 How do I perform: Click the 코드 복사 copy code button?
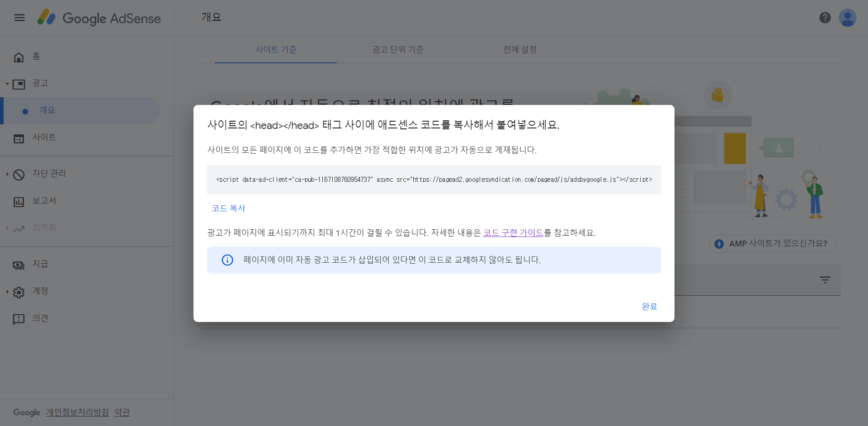(228, 208)
